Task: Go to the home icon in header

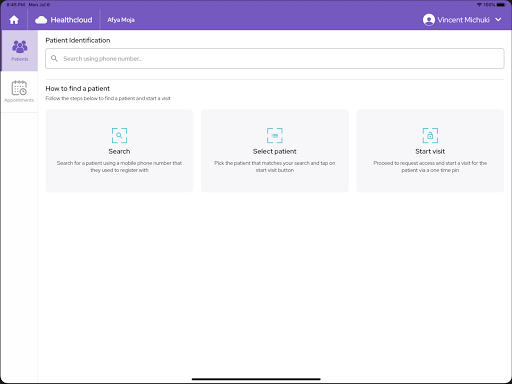Action: coord(14,20)
